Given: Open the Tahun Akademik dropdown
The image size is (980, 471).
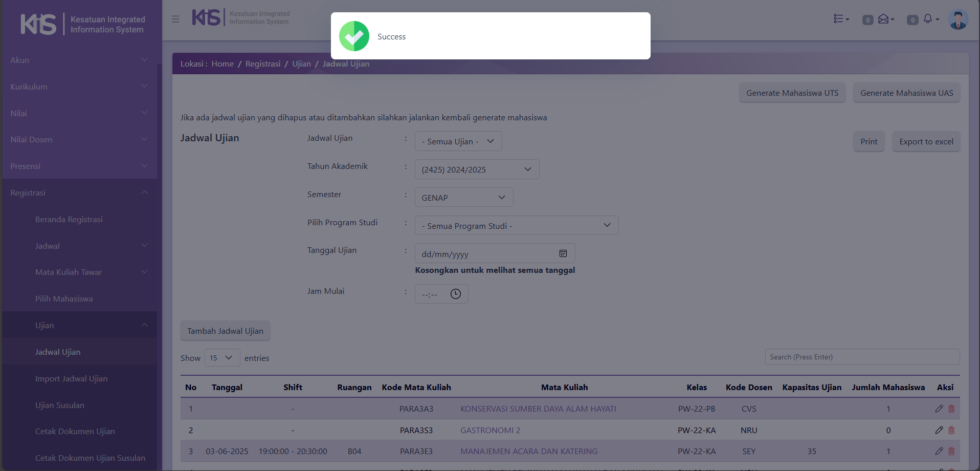Looking at the screenshot, I should [476, 169].
